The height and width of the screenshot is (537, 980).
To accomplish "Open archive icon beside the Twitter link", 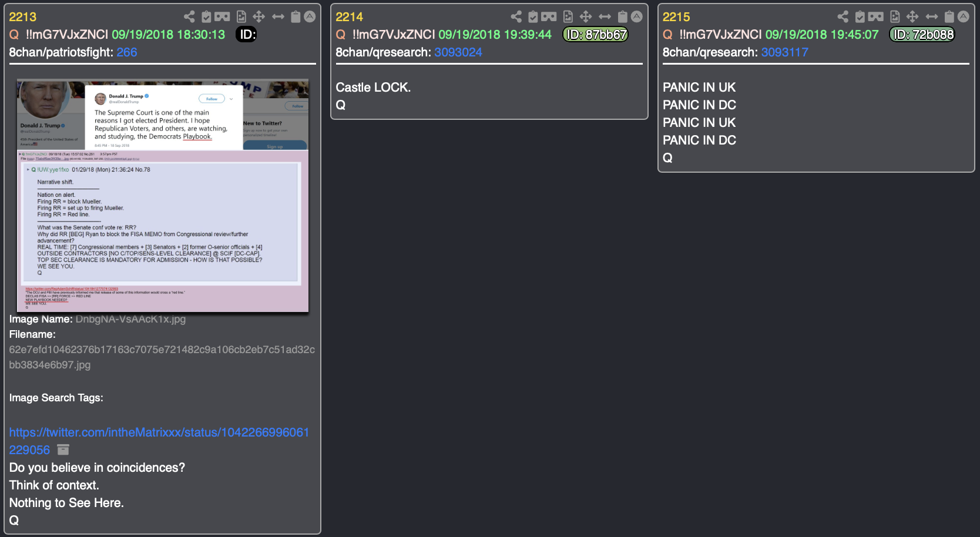I will pyautogui.click(x=63, y=450).
